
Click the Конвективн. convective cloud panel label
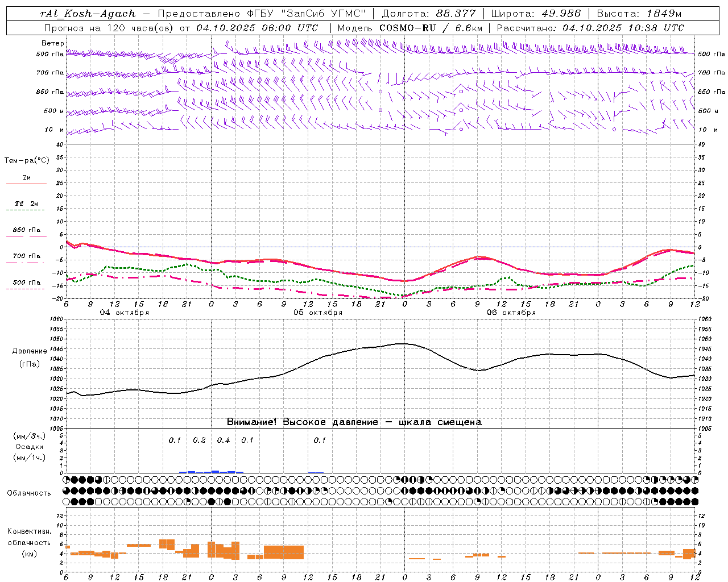tap(29, 531)
